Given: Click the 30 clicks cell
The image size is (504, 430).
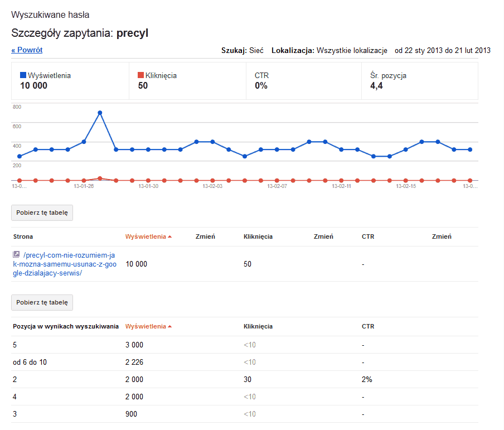Looking at the screenshot, I should 248,379.
